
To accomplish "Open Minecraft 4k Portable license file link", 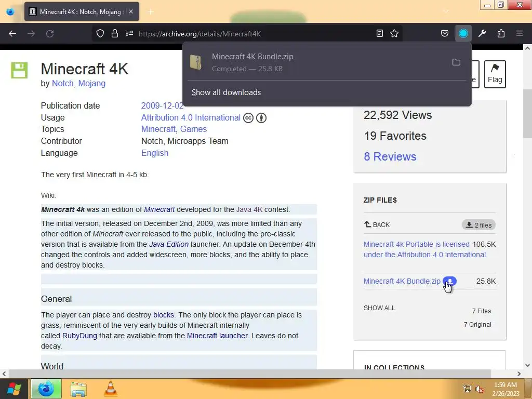I will pyautogui.click(x=425, y=249).
